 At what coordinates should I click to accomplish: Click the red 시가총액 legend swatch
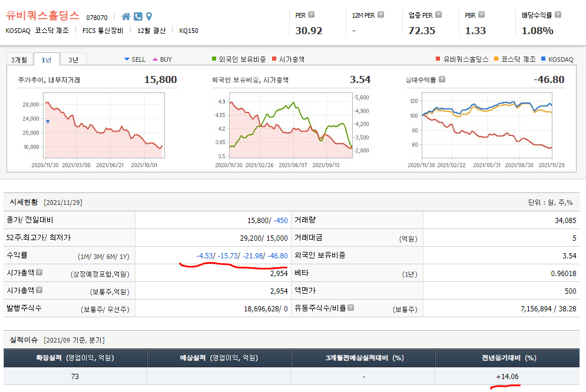click(x=274, y=59)
